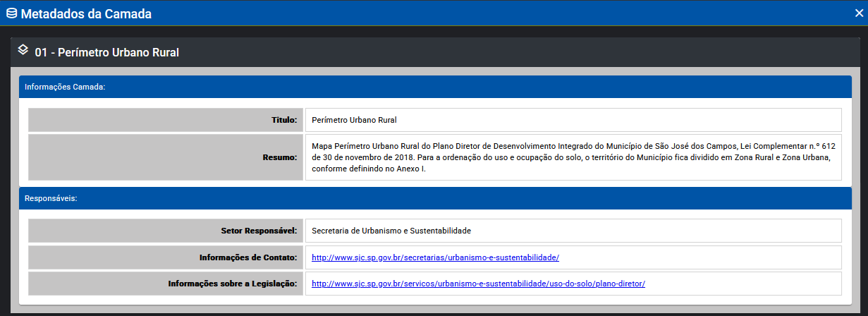
Task: Open the plano-diretor legislation link
Action: click(x=478, y=284)
